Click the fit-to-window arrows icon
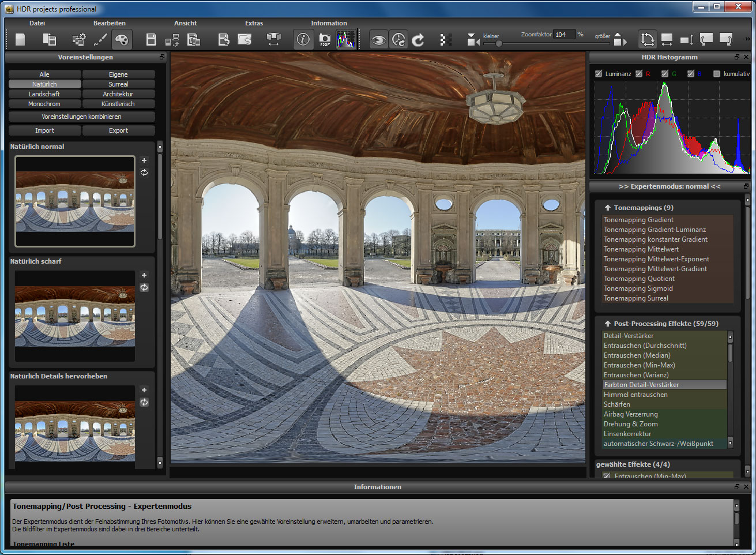The image size is (756, 555). [x=647, y=39]
